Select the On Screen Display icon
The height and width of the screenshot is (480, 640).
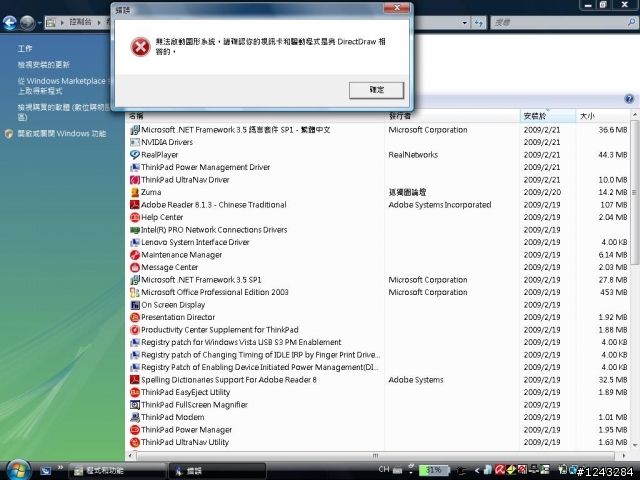coord(134,305)
